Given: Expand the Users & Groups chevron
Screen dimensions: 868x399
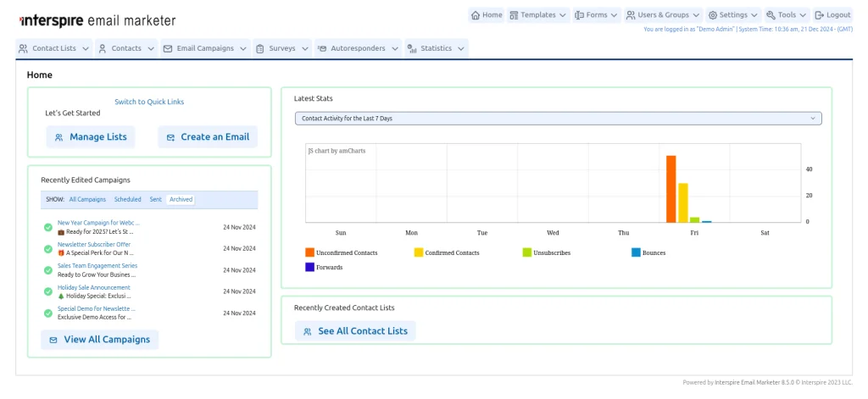Looking at the screenshot, I should click(696, 15).
